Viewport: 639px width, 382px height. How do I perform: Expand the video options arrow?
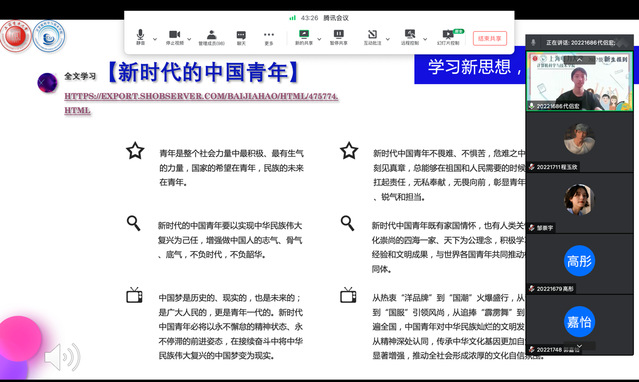[x=189, y=39]
